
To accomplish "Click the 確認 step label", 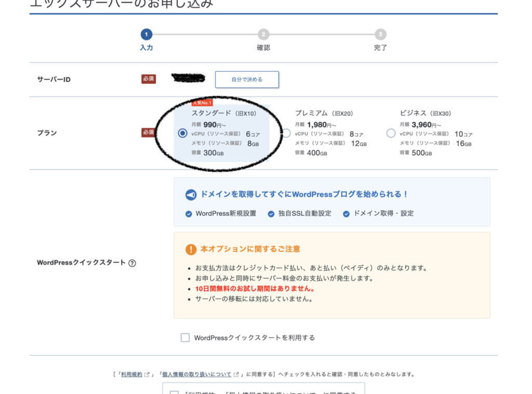I will (263, 48).
